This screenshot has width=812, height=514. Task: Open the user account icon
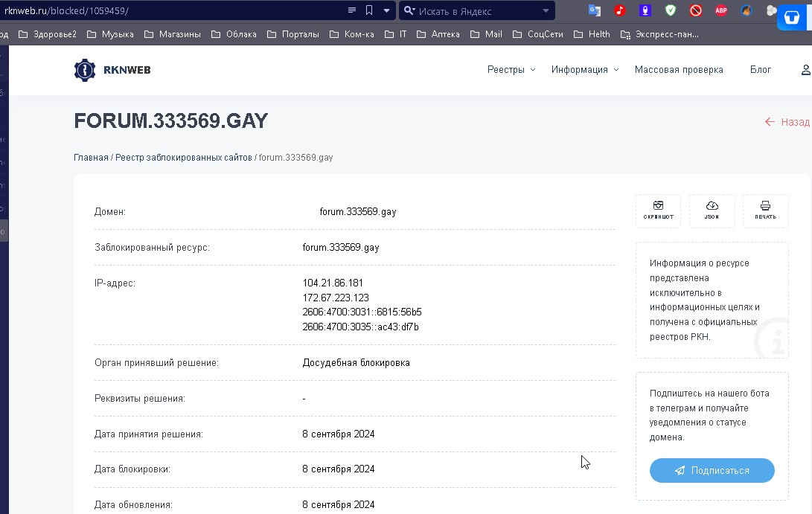point(806,70)
